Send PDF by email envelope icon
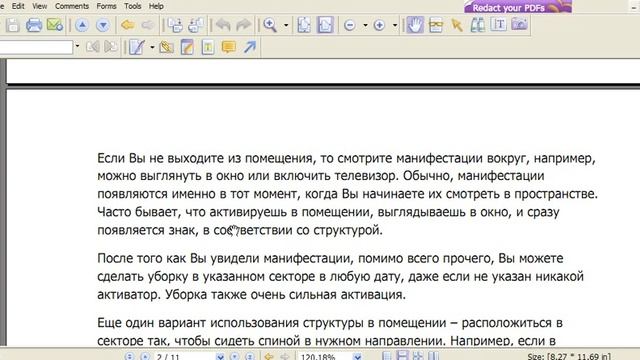 pyautogui.click(x=55, y=25)
